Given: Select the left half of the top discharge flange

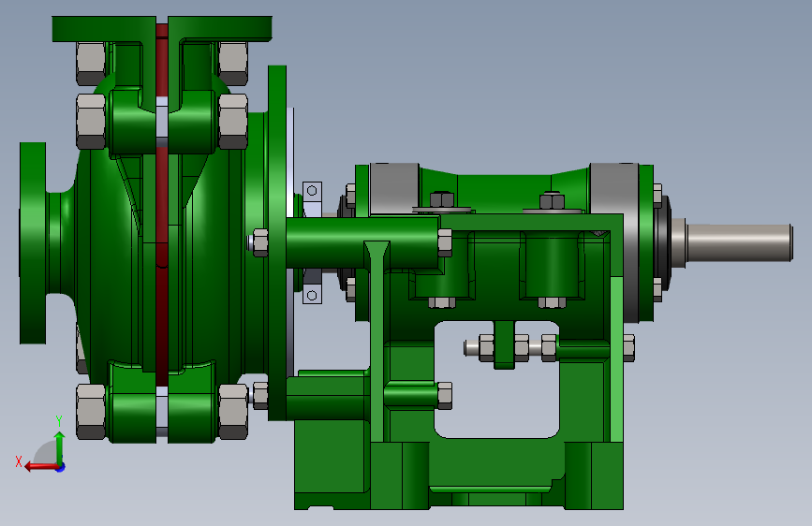Looking at the screenshot, I should click(104, 28).
